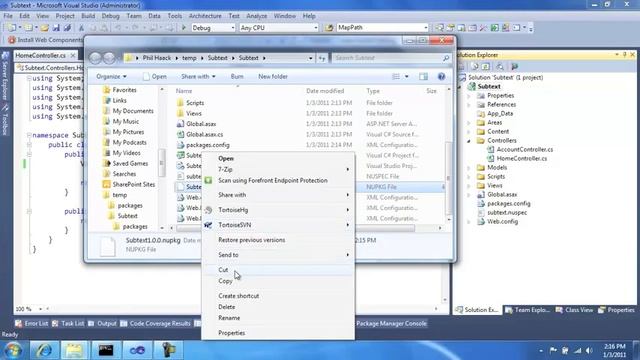Click the temp breadcrumb in the address bar
Image resolution: width=640 pixels, height=360 pixels.
[x=189, y=58]
